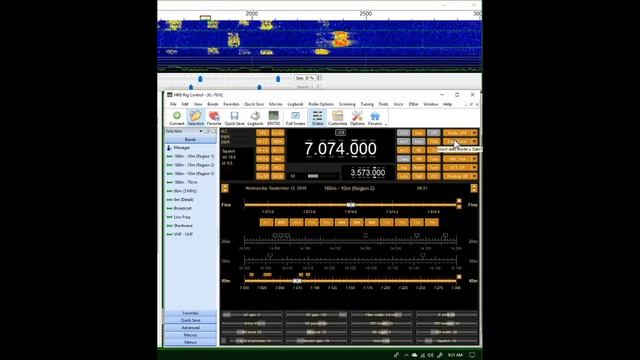Open the Tuning menu
Viewport: 640px width, 360px height.
tap(367, 104)
